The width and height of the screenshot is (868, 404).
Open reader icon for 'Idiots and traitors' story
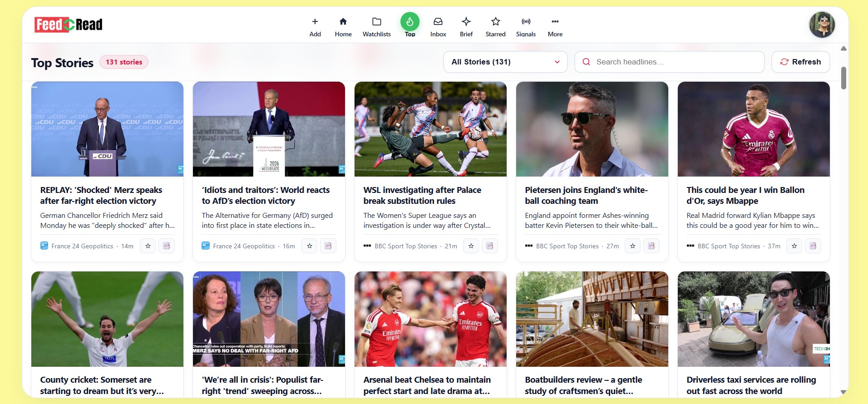(328, 246)
